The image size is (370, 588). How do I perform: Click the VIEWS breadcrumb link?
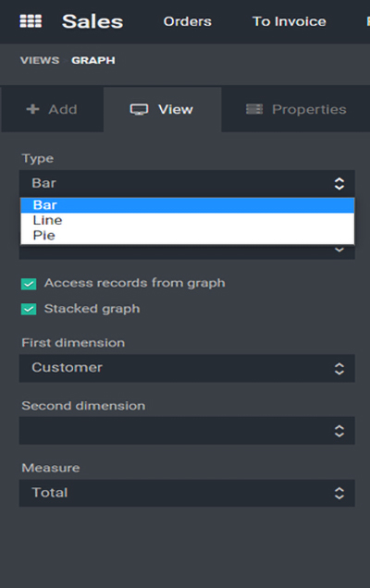pyautogui.click(x=40, y=60)
